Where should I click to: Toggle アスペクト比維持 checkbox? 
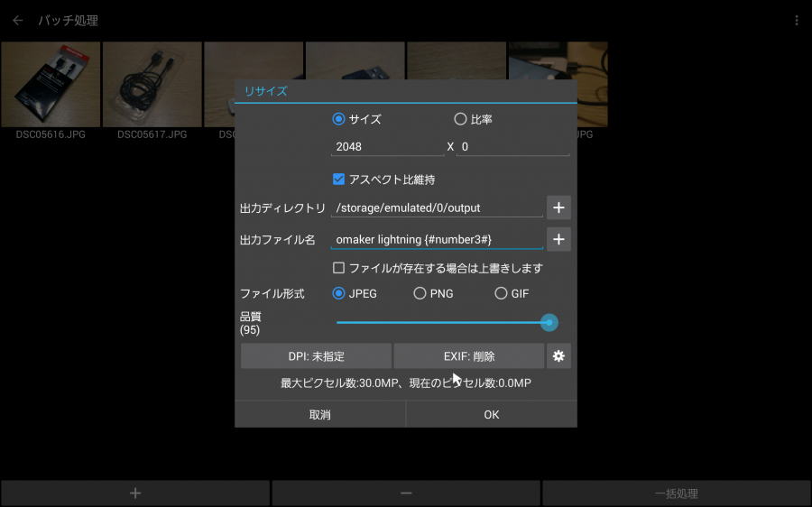click(x=338, y=180)
